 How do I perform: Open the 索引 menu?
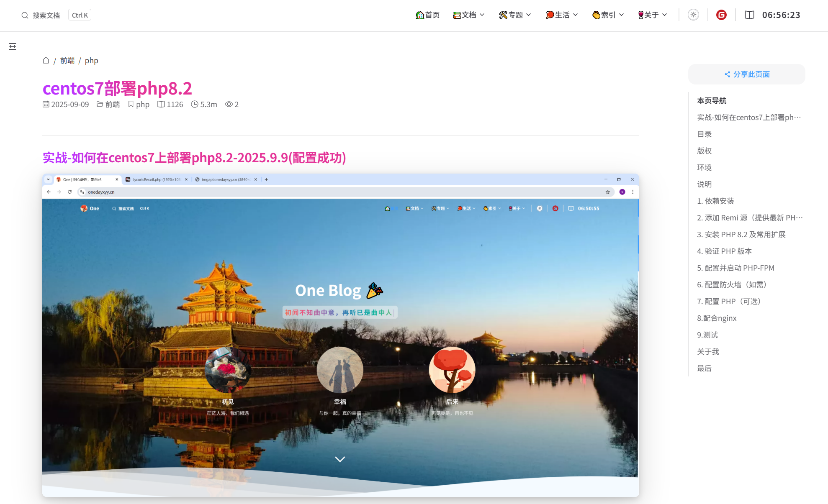(x=608, y=15)
